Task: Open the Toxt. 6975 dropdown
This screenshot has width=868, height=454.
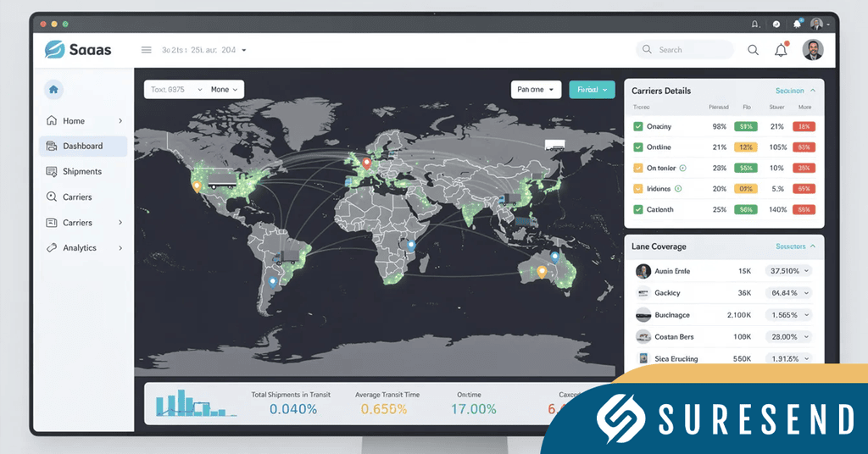Action: click(176, 90)
